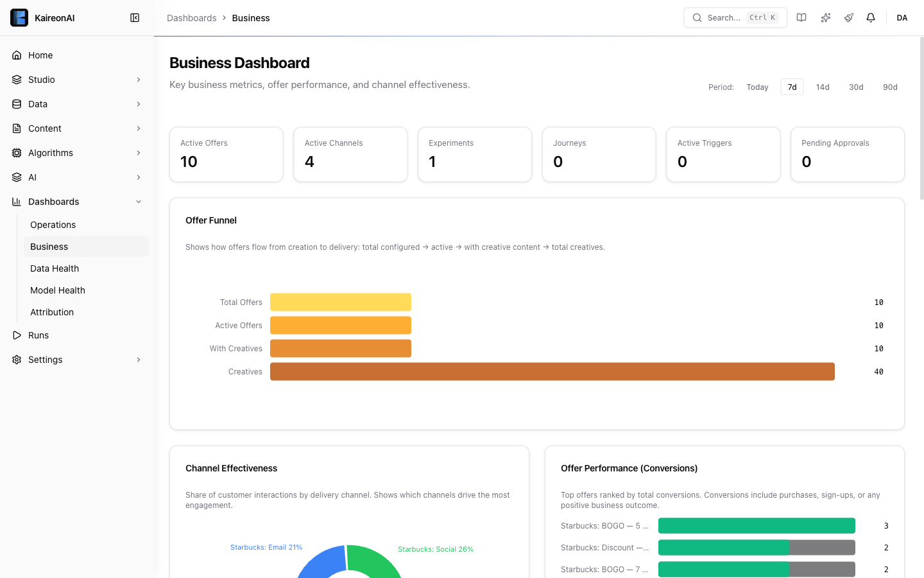The width and height of the screenshot is (924, 578).
Task: Focus the Search input field
Action: tap(724, 18)
